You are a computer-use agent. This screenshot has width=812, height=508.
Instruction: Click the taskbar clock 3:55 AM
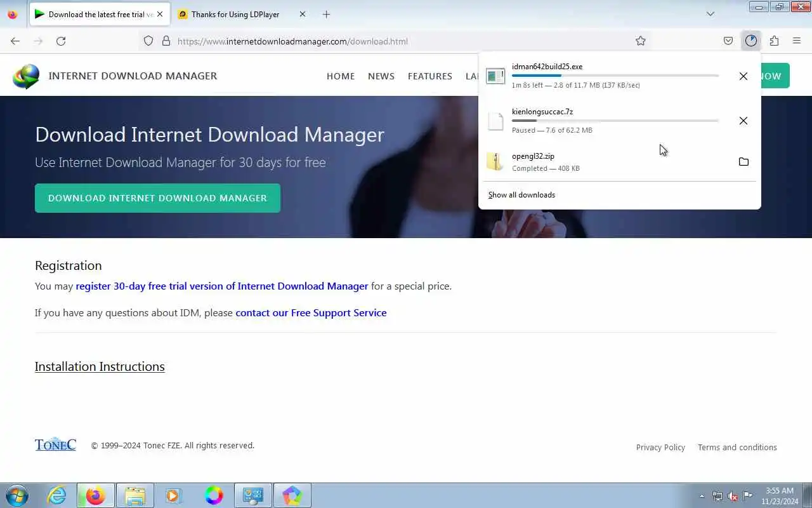click(780, 496)
